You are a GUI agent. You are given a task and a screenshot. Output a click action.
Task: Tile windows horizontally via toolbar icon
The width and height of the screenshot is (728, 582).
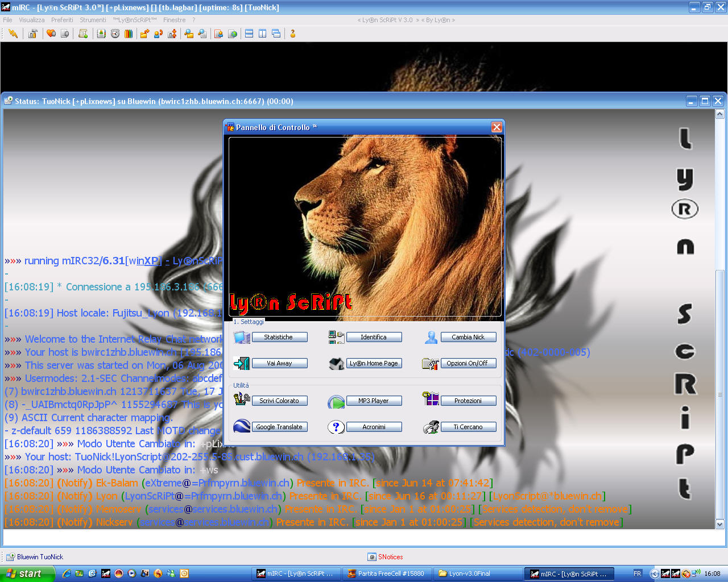coord(249,34)
